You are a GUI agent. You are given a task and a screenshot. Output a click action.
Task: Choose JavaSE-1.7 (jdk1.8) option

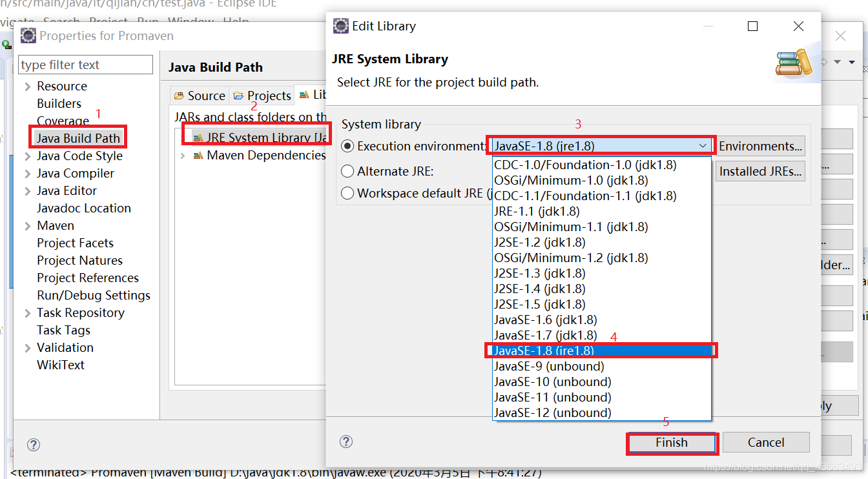[602, 335]
